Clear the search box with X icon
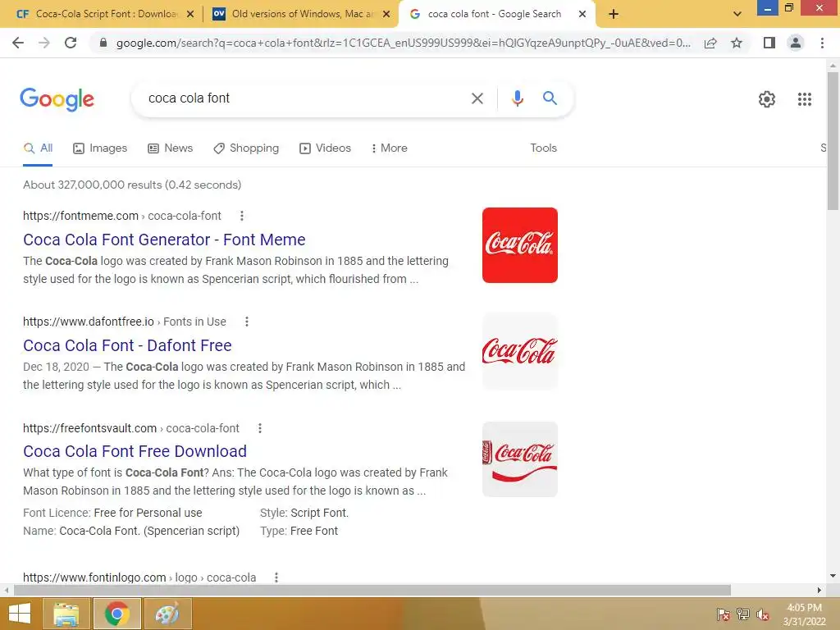The height and width of the screenshot is (630, 840). tap(477, 98)
